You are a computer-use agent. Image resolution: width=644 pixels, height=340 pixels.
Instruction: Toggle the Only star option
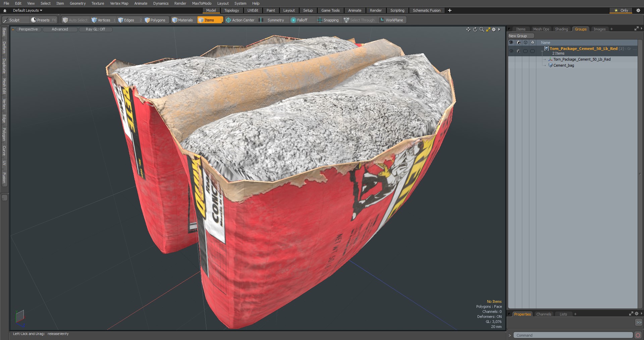click(621, 10)
